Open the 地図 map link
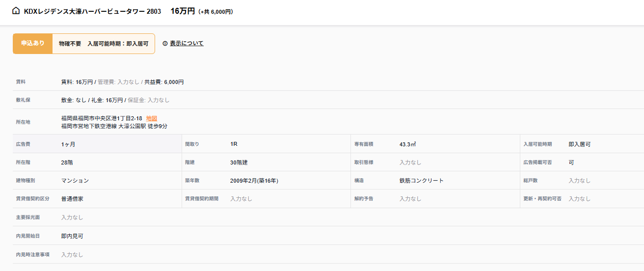The height and width of the screenshot is (271, 644). (x=152, y=118)
